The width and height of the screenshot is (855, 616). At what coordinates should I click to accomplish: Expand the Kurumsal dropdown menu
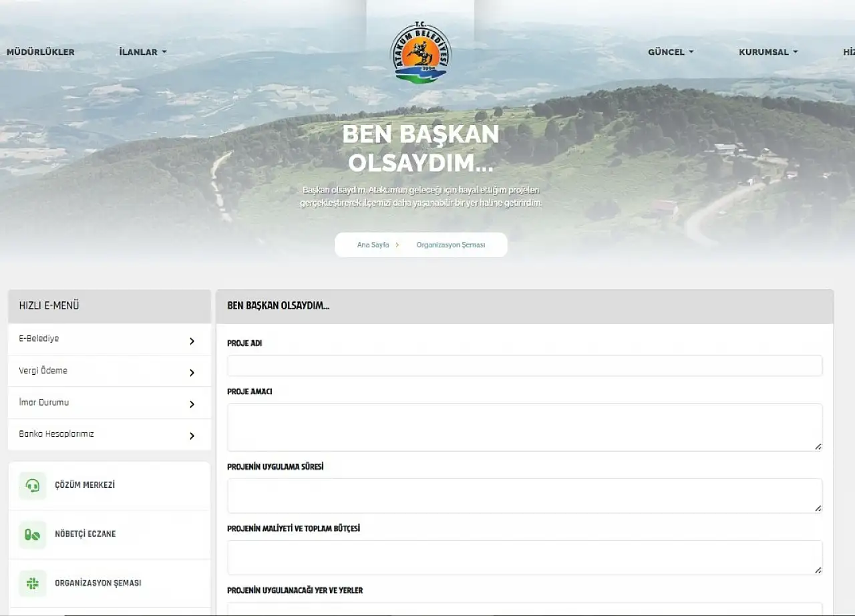click(x=768, y=52)
